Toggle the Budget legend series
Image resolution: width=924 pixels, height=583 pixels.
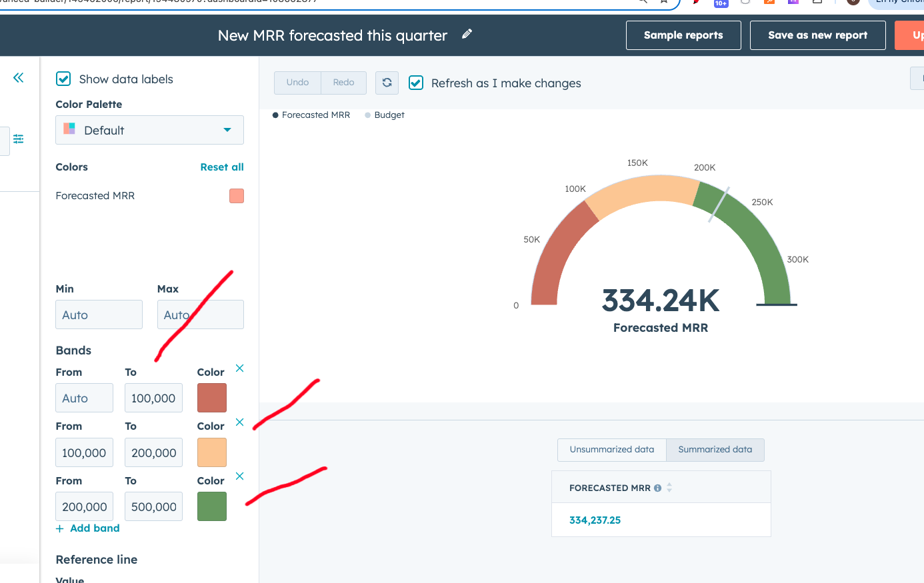coord(385,115)
